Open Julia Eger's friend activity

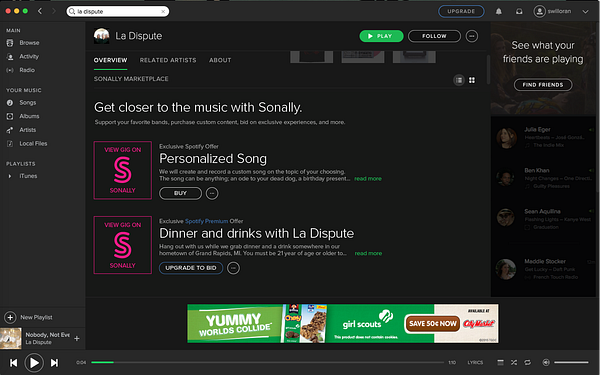543,137
